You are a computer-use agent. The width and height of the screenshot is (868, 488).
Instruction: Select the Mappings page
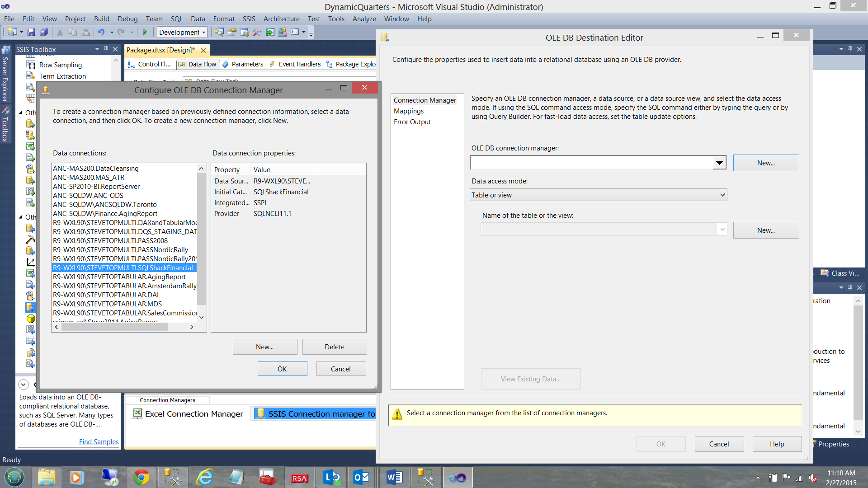point(409,111)
